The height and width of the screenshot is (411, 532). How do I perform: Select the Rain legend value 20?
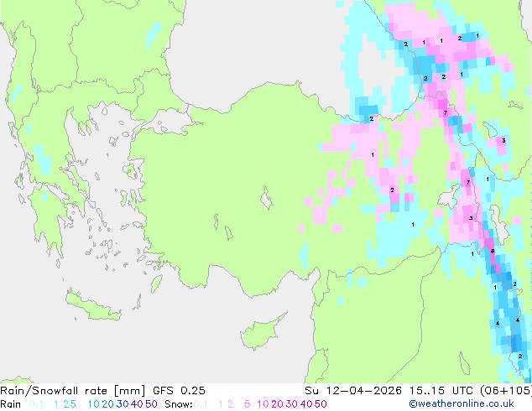pos(107,404)
